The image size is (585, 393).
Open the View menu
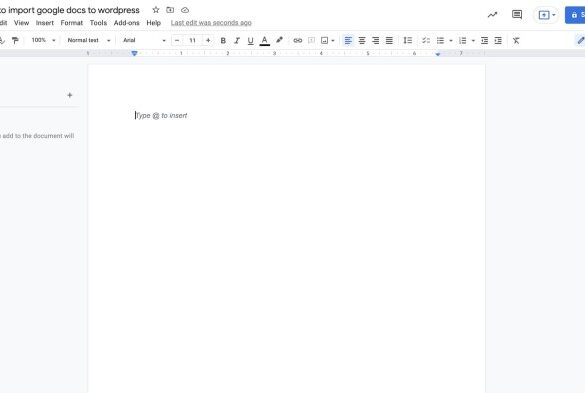(x=21, y=23)
